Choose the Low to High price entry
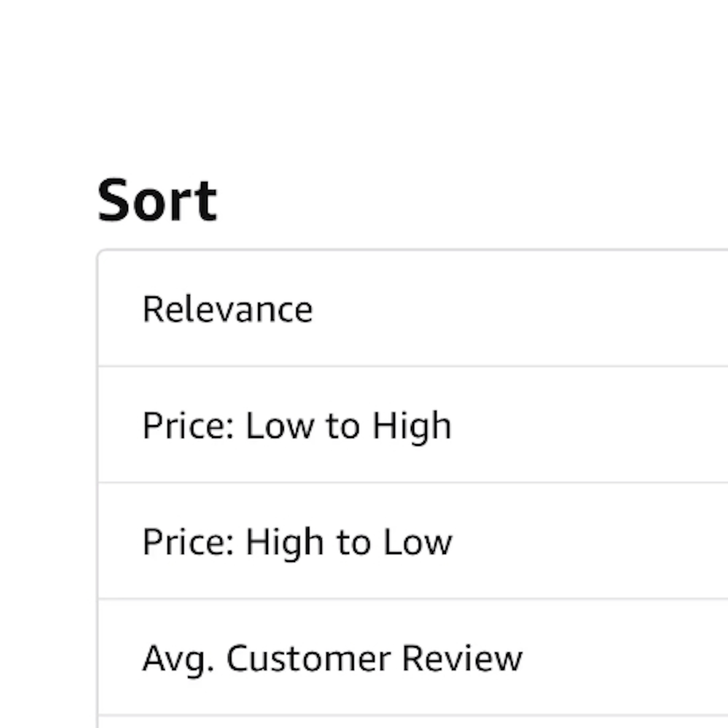 [x=297, y=425]
